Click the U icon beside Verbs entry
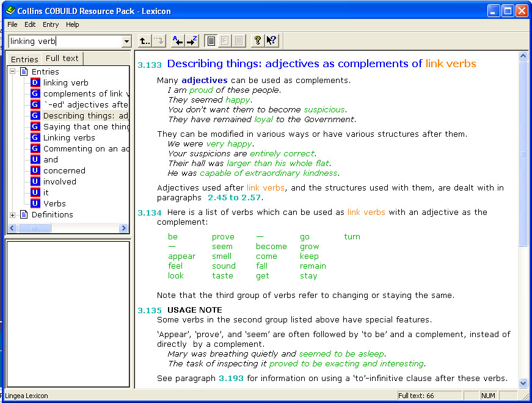532x403 pixels. (x=35, y=203)
